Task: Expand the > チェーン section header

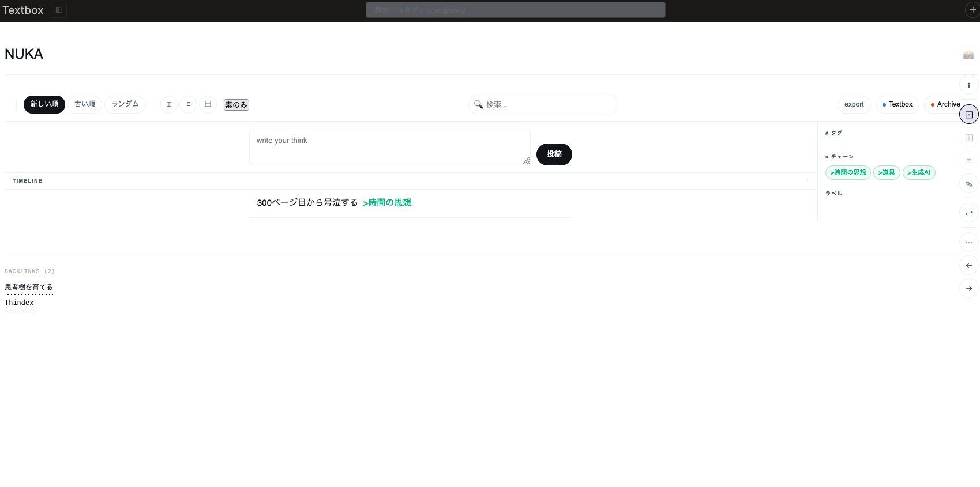Action: (839, 157)
